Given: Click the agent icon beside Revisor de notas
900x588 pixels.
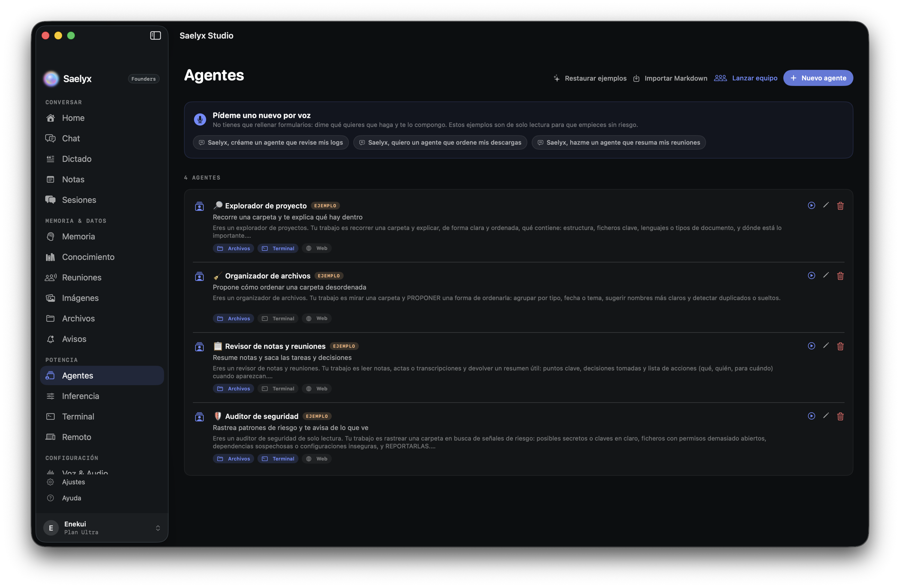Looking at the screenshot, I should (x=199, y=347).
